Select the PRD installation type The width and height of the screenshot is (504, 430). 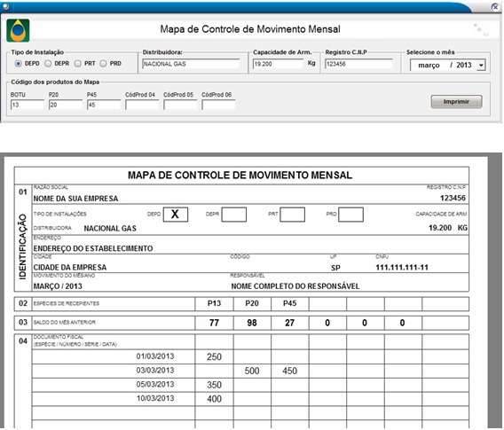tap(103, 64)
